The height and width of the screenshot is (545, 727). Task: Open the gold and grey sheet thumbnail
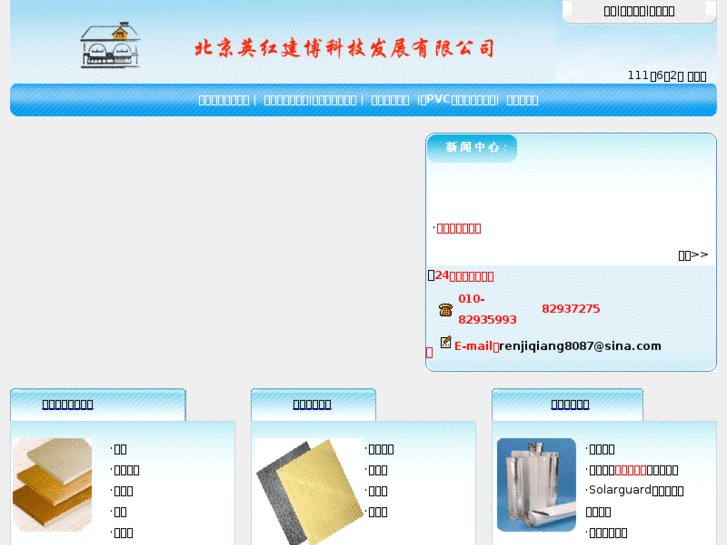pyautogui.click(x=310, y=491)
